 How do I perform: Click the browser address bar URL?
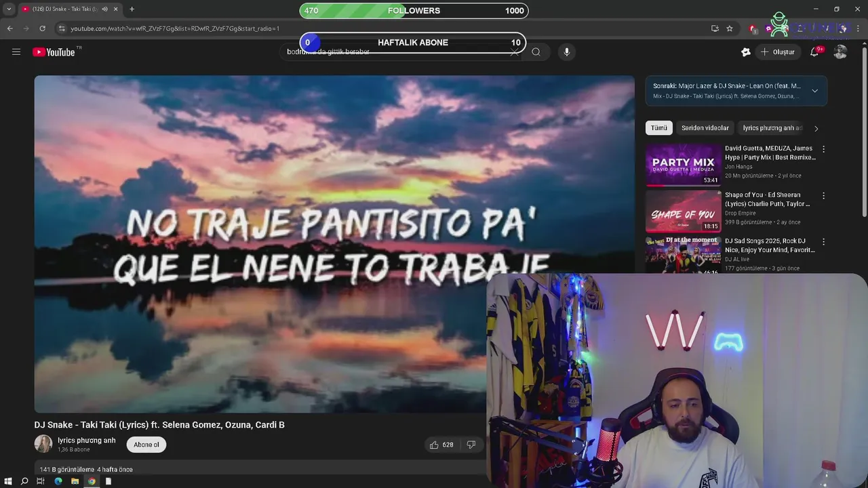(x=175, y=28)
